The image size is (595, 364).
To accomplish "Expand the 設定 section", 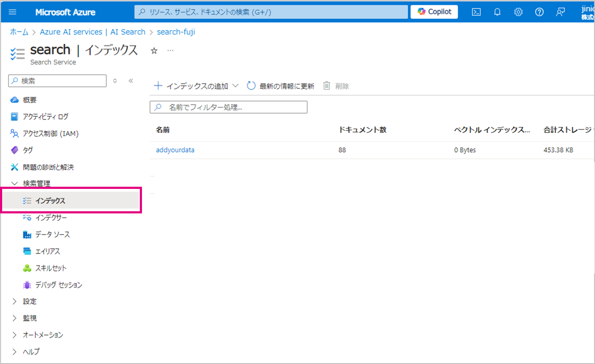I will pos(24,302).
